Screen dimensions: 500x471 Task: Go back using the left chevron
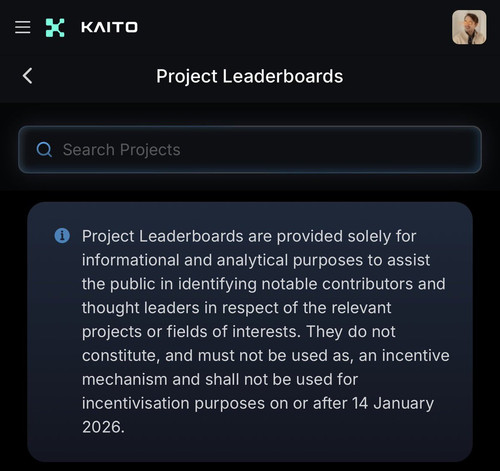(27, 76)
